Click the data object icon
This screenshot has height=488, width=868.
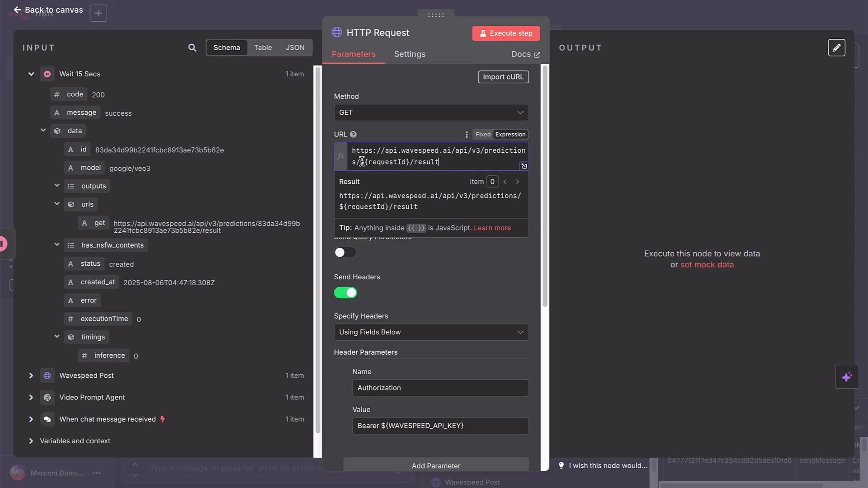(57, 131)
